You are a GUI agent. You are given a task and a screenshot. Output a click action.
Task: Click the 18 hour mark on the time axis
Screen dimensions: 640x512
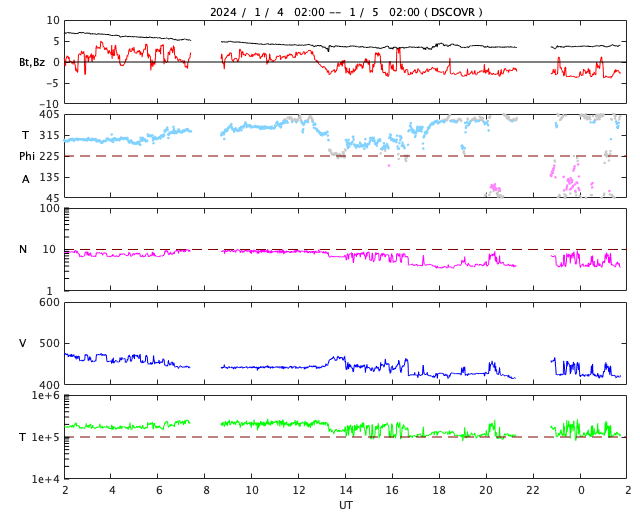click(439, 491)
